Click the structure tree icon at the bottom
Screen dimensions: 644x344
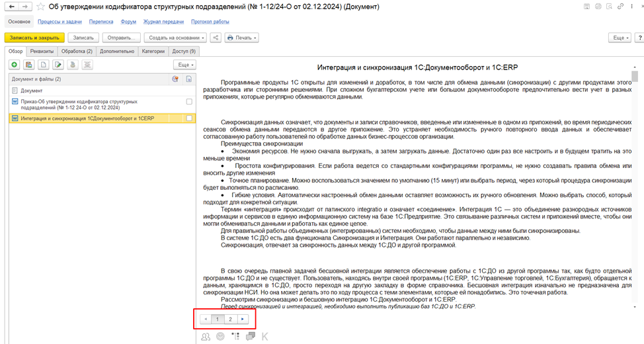235,337
